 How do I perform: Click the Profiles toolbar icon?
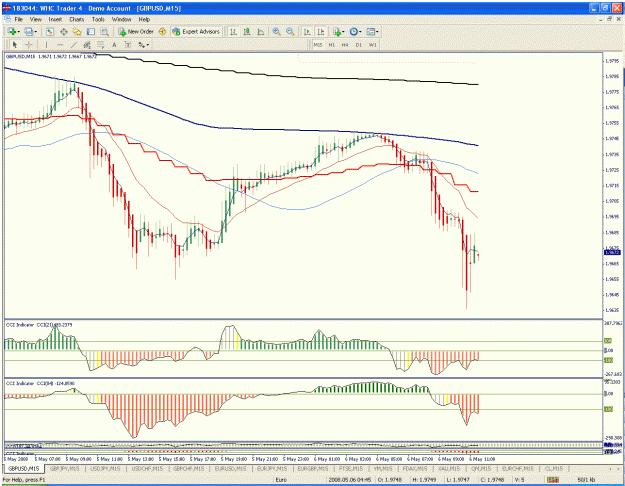[28, 31]
